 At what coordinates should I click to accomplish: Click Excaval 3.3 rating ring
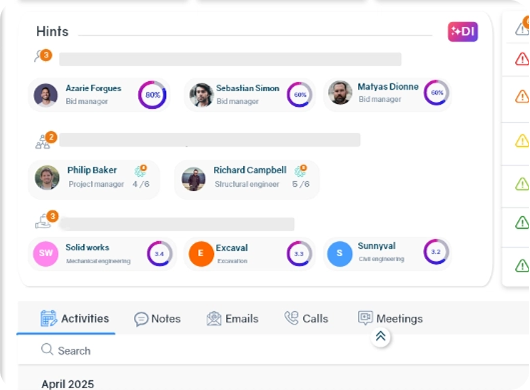click(299, 254)
